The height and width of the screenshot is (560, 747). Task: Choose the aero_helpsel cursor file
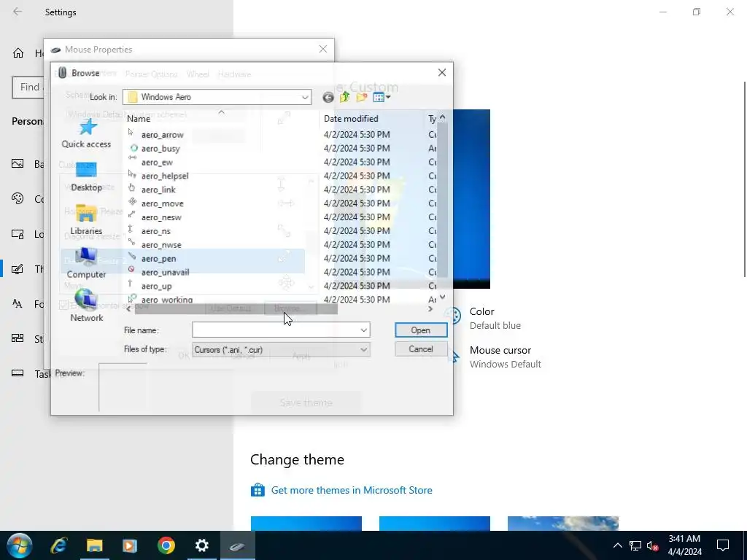(x=164, y=176)
